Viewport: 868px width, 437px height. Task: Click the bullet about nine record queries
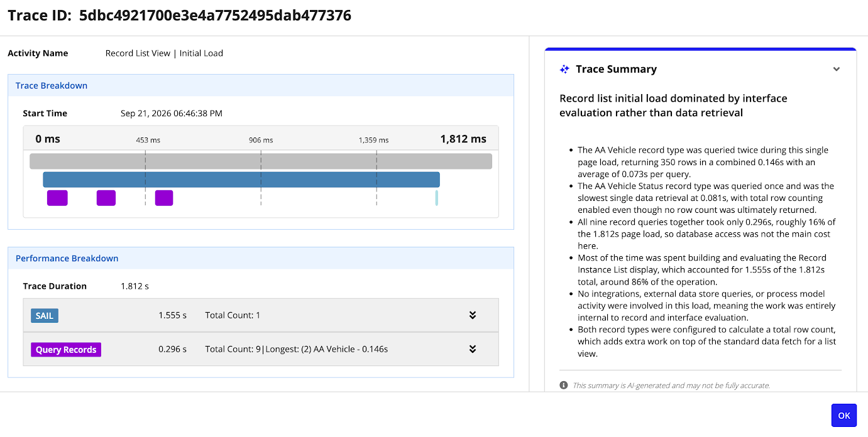[x=706, y=234]
